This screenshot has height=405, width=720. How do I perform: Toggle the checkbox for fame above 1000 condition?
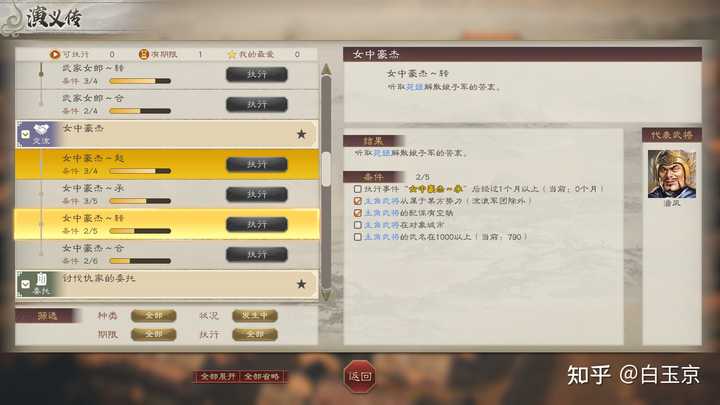(357, 237)
